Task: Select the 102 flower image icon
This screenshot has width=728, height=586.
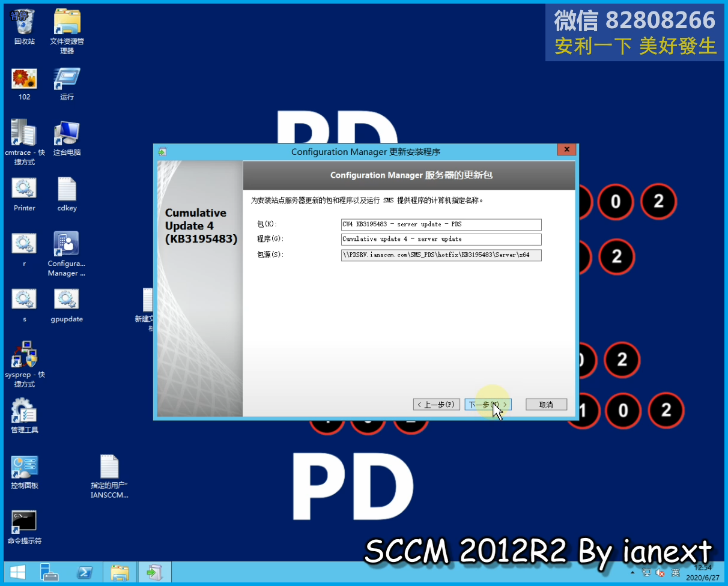Action: [x=25, y=84]
